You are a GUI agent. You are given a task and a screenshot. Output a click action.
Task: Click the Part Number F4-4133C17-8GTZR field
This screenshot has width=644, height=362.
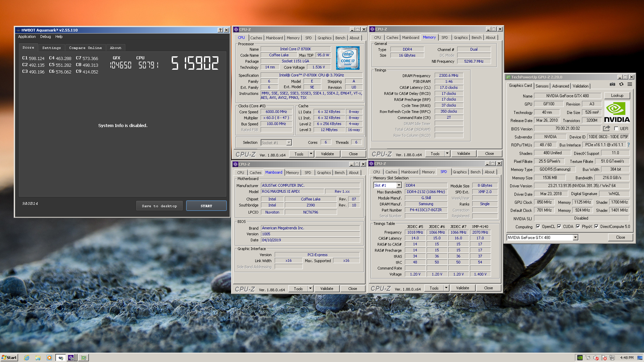click(x=426, y=210)
